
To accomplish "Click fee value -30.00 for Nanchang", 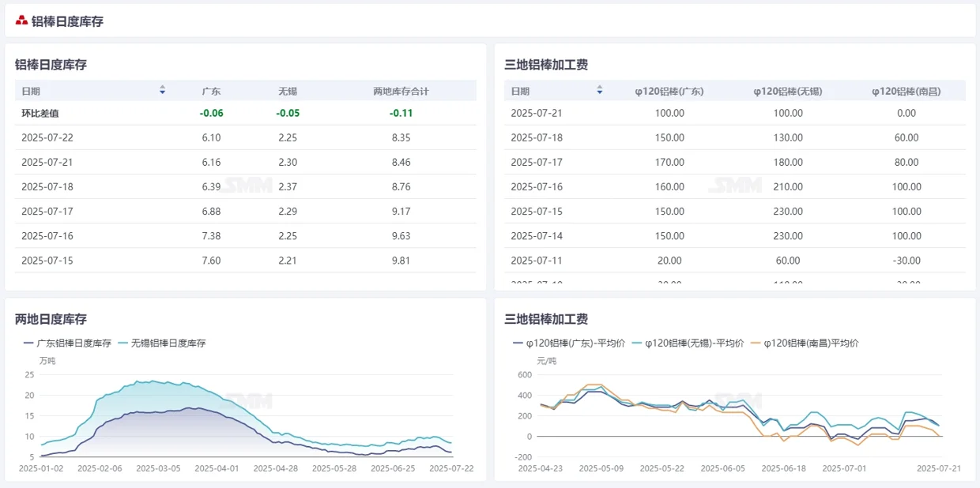I will [x=906, y=260].
